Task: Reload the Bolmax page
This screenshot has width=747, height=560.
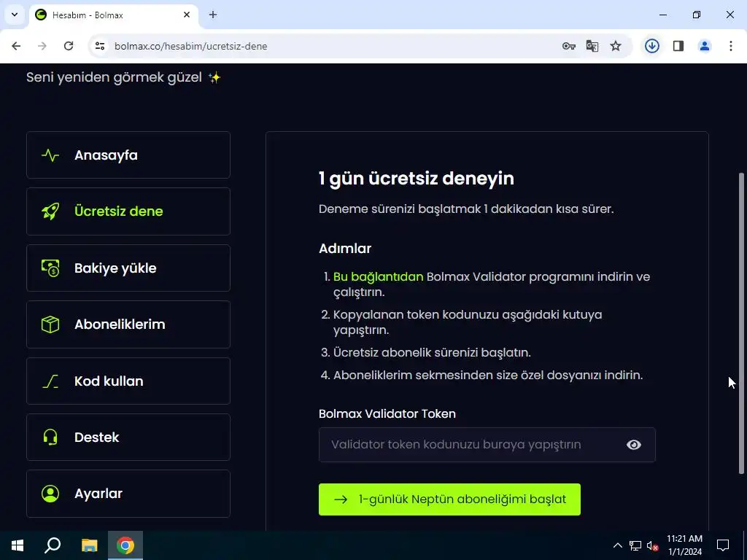Action: point(69,46)
